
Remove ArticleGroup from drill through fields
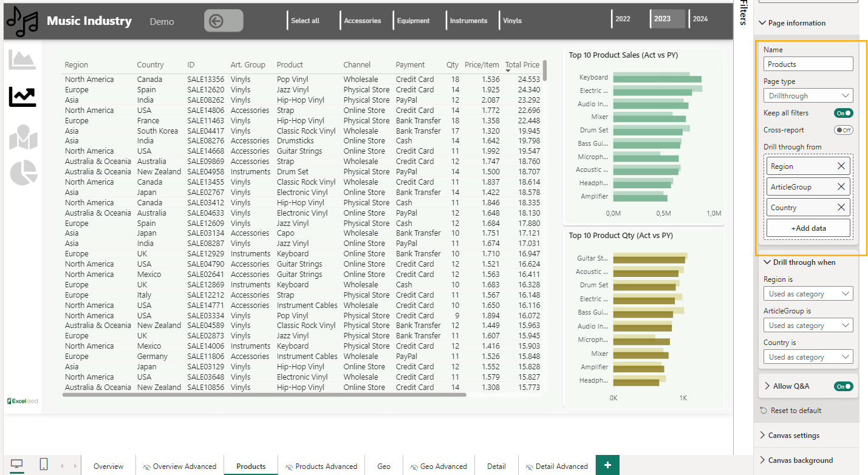(841, 186)
